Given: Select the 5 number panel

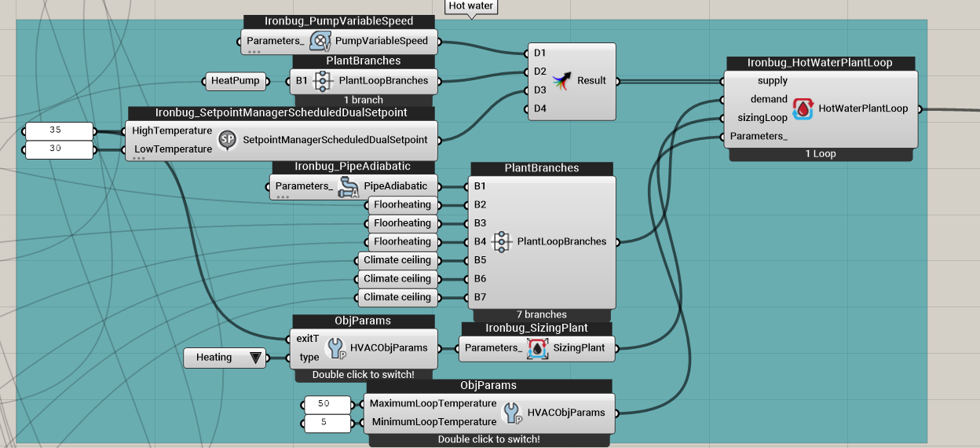Looking at the screenshot, I should click(326, 423).
